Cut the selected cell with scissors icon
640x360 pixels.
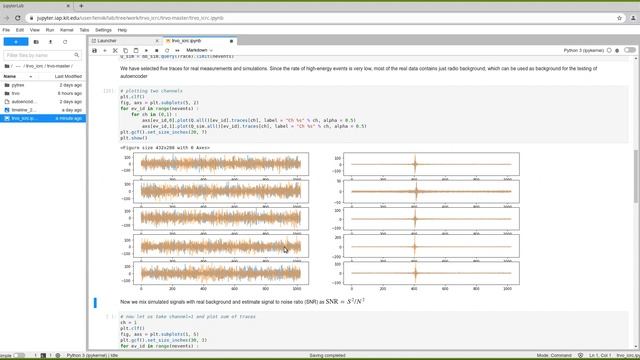115,51
